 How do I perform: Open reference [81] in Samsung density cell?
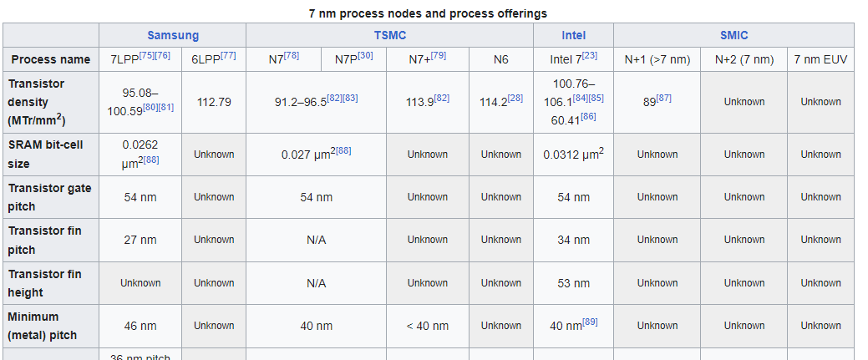166,108
